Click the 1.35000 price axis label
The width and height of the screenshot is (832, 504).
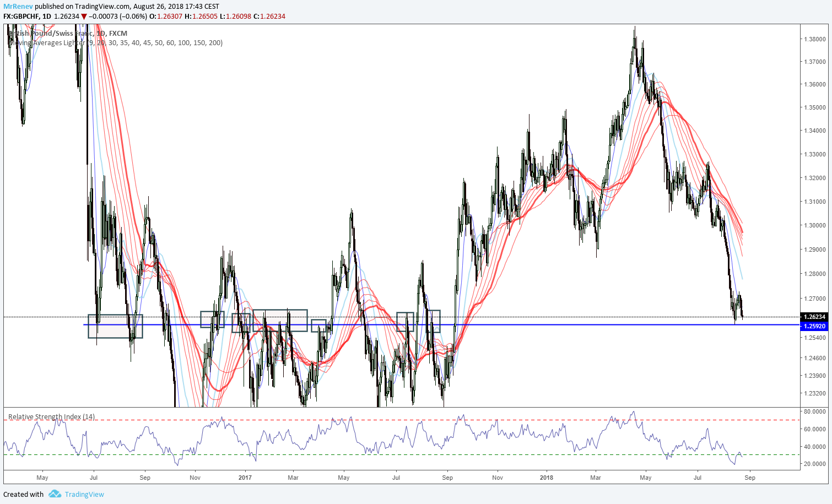(814, 107)
